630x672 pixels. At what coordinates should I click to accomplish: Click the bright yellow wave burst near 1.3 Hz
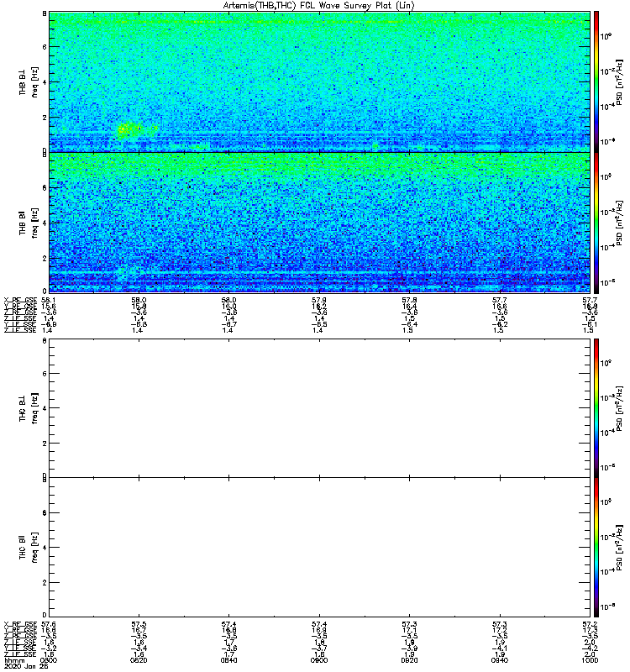pyautogui.click(x=130, y=129)
